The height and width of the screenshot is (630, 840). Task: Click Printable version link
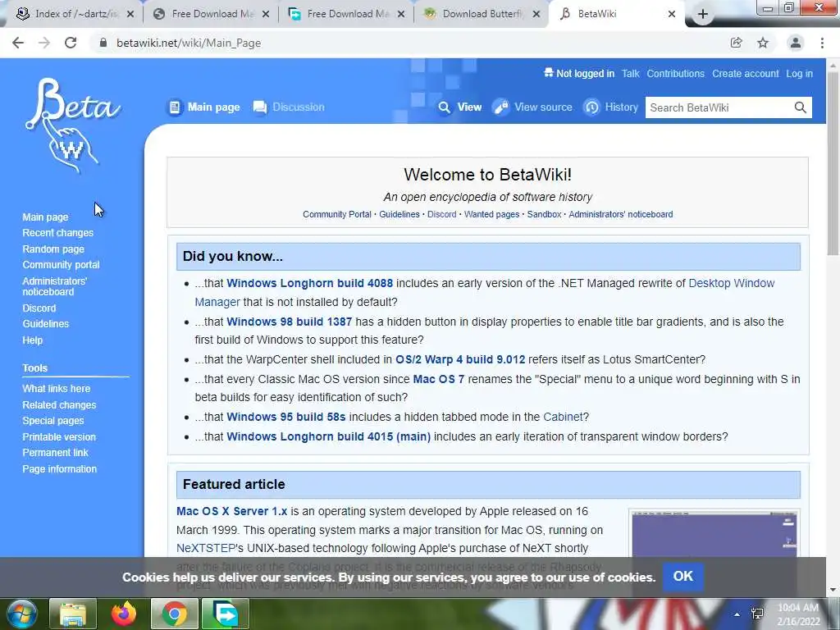(59, 437)
